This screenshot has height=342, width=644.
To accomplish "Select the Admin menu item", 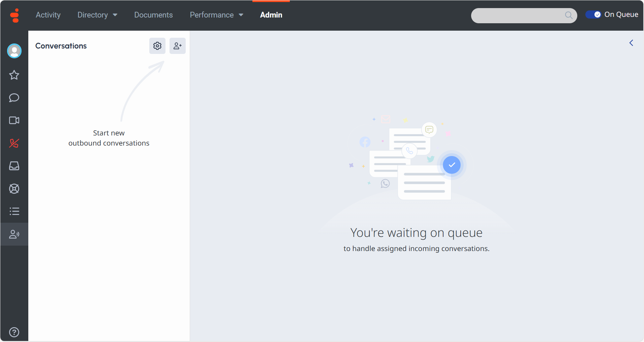I will [271, 15].
